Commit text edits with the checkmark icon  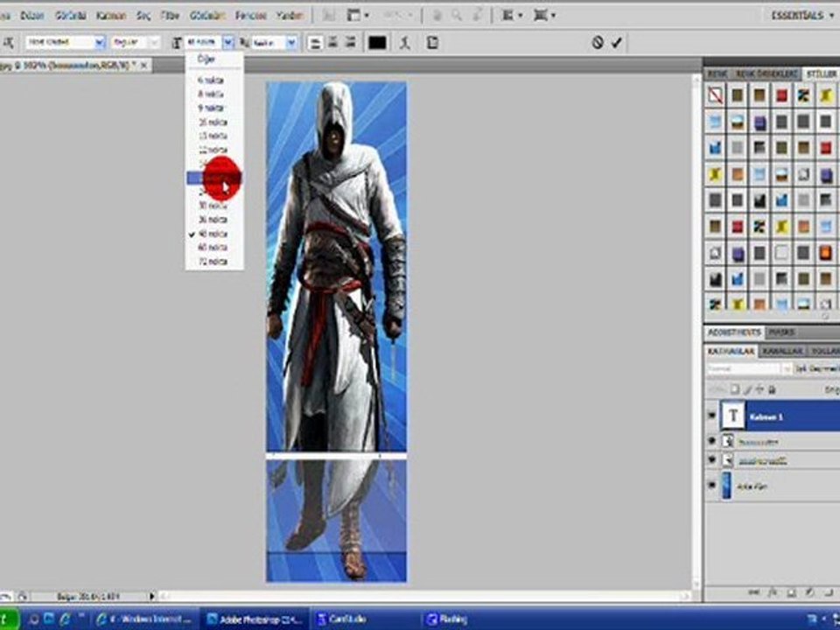(617, 42)
